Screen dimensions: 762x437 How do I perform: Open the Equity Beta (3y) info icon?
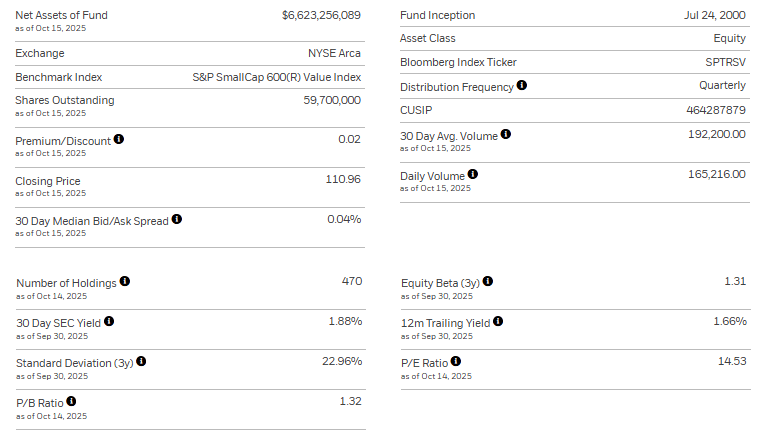click(488, 282)
